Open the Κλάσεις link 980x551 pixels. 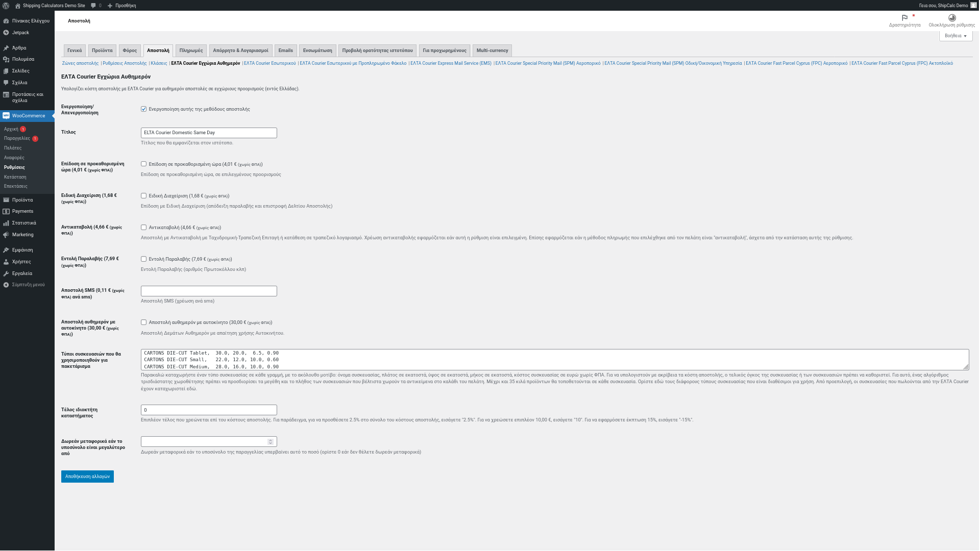click(159, 64)
